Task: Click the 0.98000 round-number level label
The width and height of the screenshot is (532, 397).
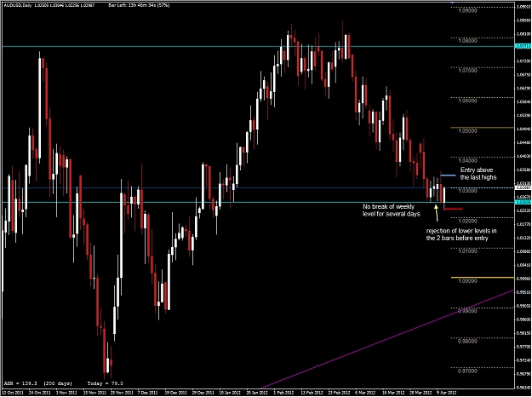Action: point(467,341)
